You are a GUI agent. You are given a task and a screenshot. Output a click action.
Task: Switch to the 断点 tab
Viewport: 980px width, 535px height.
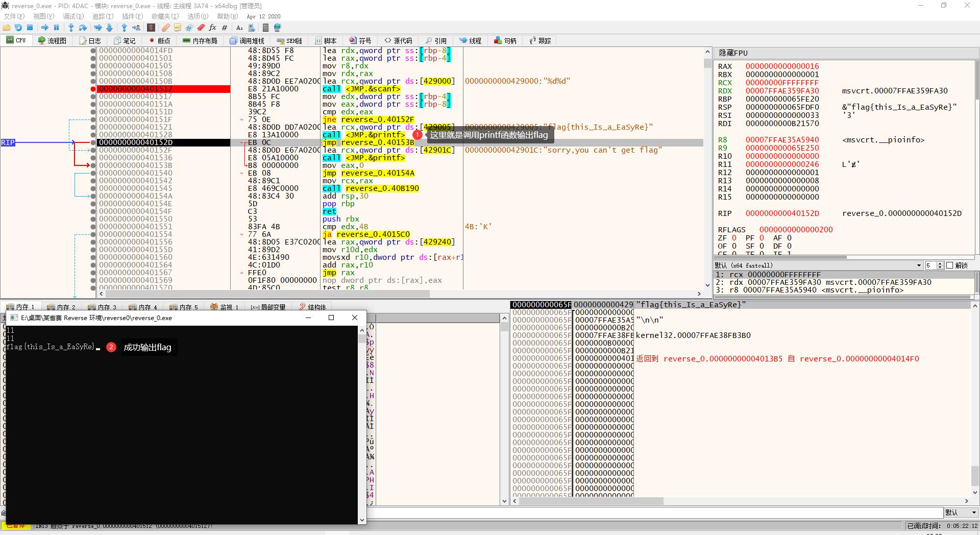click(x=160, y=40)
